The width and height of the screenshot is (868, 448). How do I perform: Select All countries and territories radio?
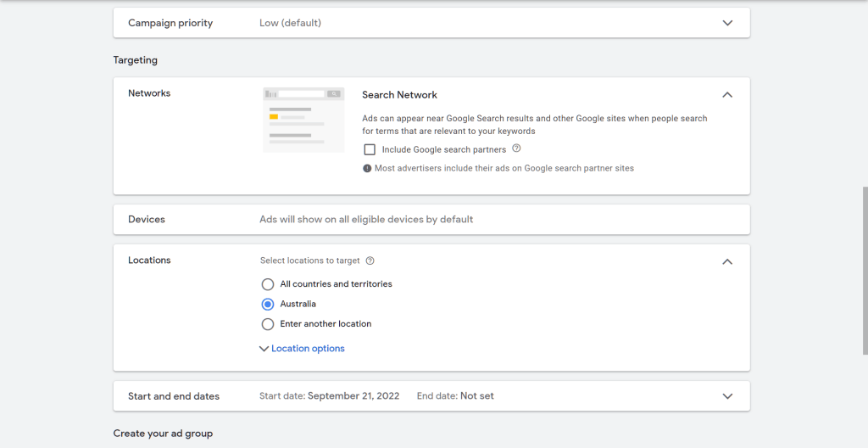click(268, 284)
